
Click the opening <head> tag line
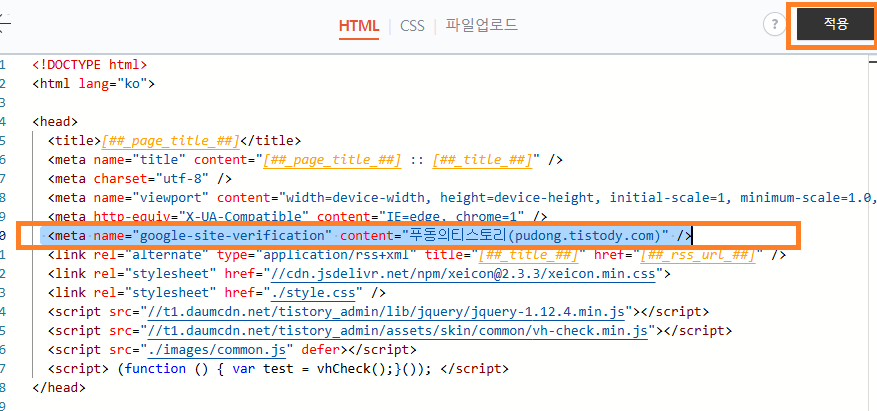pyautogui.click(x=55, y=121)
